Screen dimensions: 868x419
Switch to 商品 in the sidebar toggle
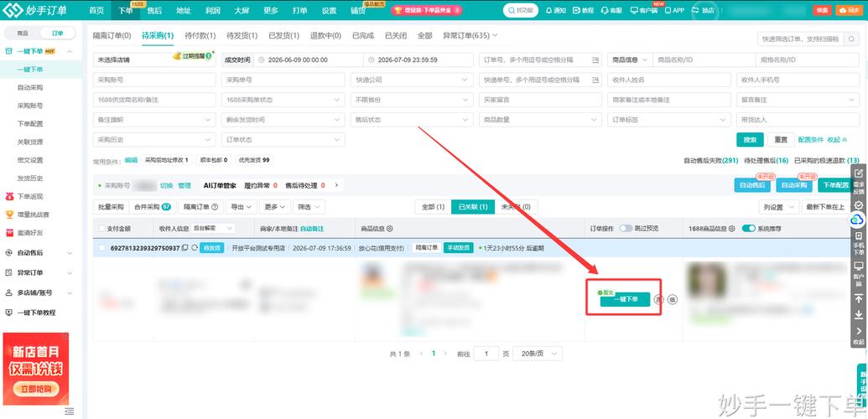(x=23, y=34)
